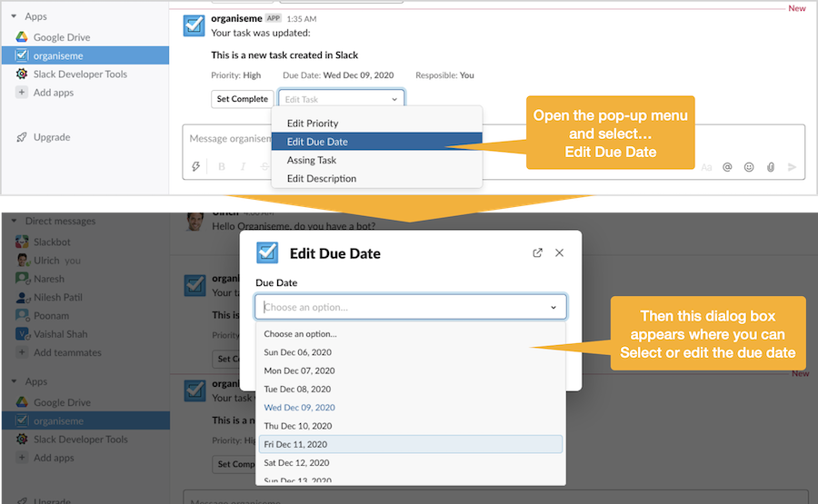Open the emoji picker smiley icon

click(749, 167)
